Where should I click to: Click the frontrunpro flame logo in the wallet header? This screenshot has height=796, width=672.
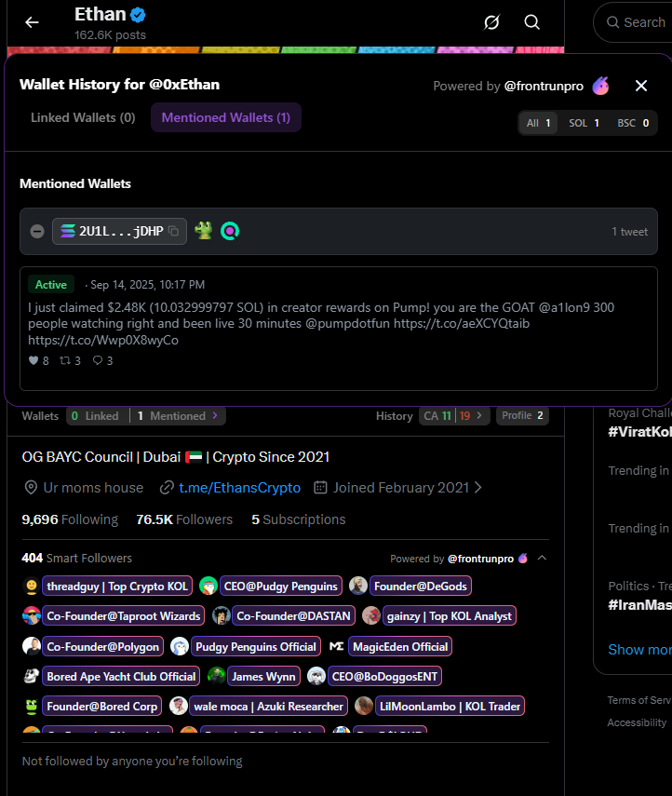pyautogui.click(x=600, y=86)
